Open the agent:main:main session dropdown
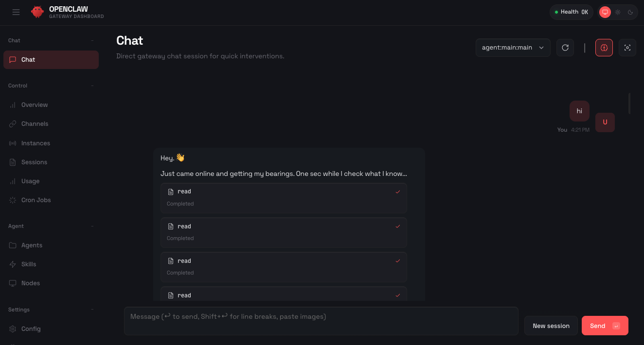Viewport: 644px width, 345px height. pos(513,48)
